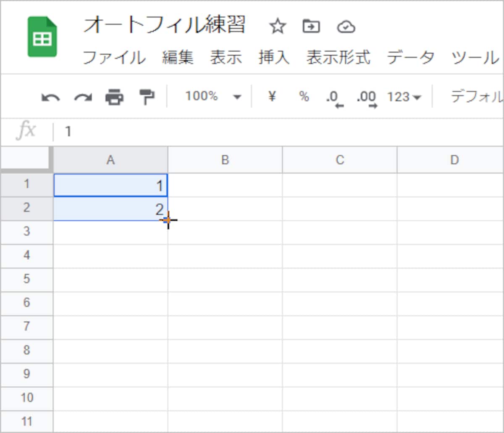Screen dimensions: 504x433
Task: Open the ファイル menu
Action: tap(114, 57)
